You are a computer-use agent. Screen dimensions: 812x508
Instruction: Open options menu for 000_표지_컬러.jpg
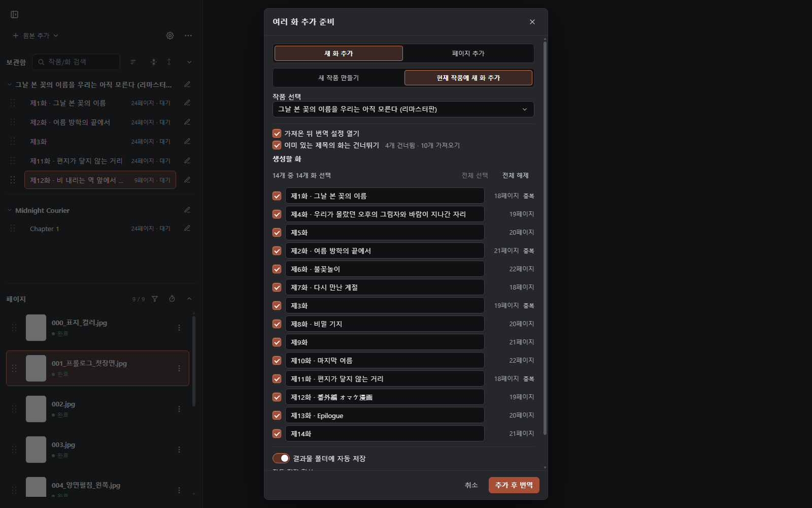[179, 328]
